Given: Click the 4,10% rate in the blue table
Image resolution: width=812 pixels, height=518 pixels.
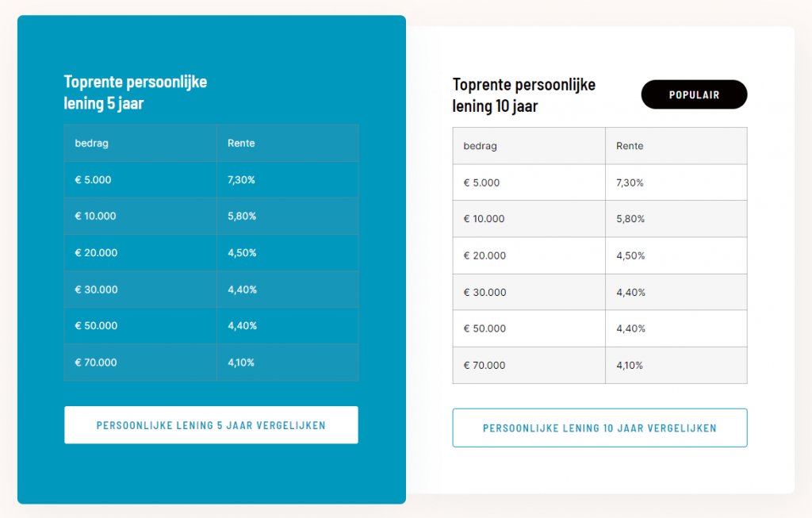Looking at the screenshot, I should click(241, 363).
